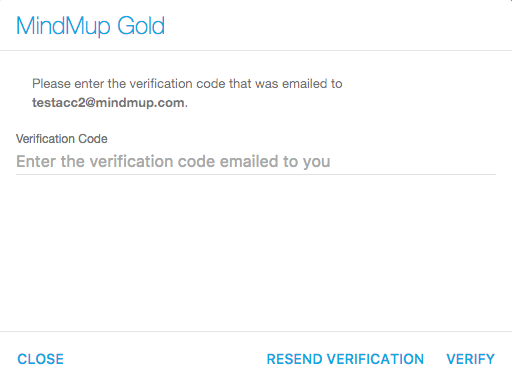Submit the code using VERIFY
Viewport: 512px width, 383px height.
[470, 359]
